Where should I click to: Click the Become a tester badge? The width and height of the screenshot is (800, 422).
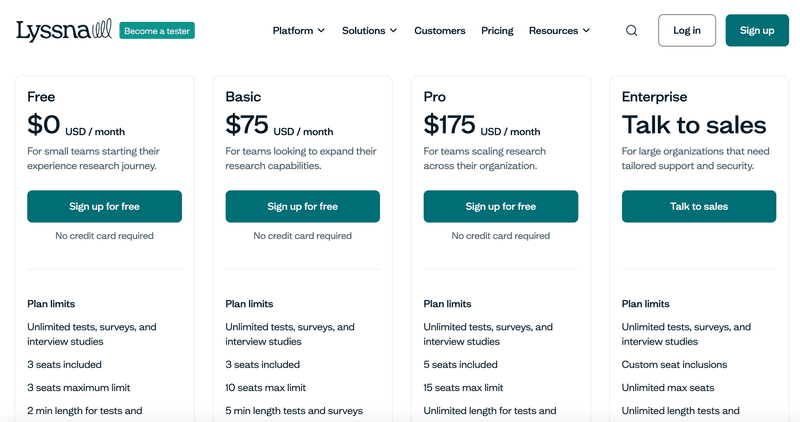coord(157,30)
